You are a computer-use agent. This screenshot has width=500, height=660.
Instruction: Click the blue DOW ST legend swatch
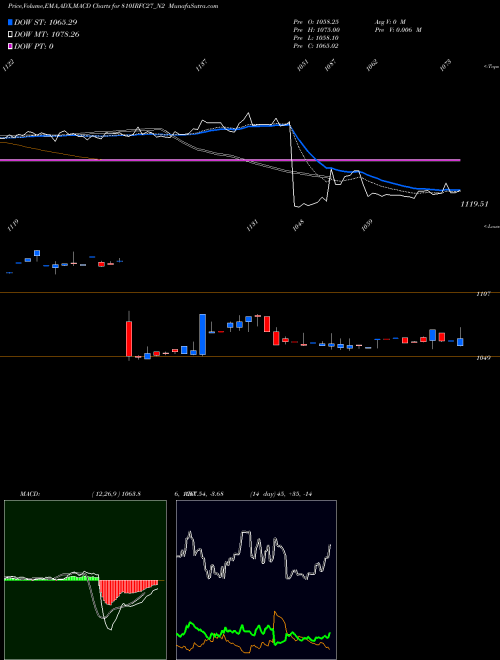coord(10,22)
